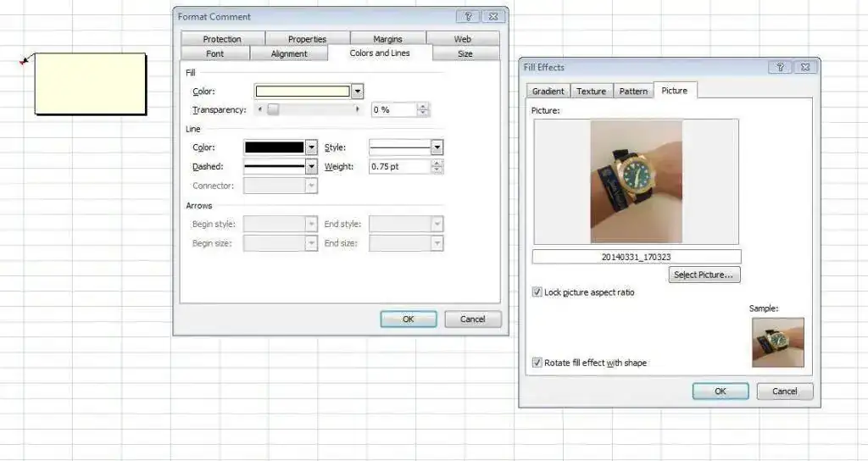Click Help icon in Format Comment titlebar
Screen dimensions: 868x461
coord(468,17)
